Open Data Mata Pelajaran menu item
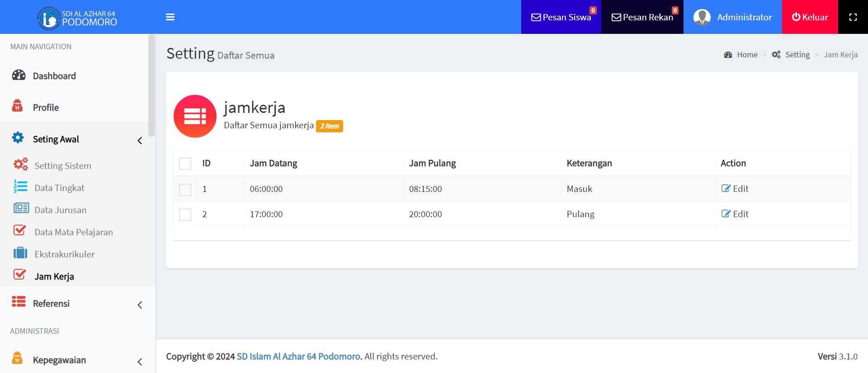 74,232
